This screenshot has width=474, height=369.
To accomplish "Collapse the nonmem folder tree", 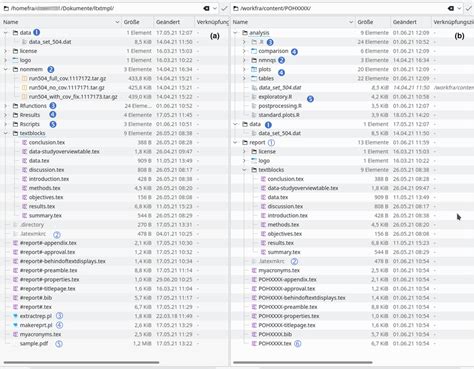I will point(6,69).
